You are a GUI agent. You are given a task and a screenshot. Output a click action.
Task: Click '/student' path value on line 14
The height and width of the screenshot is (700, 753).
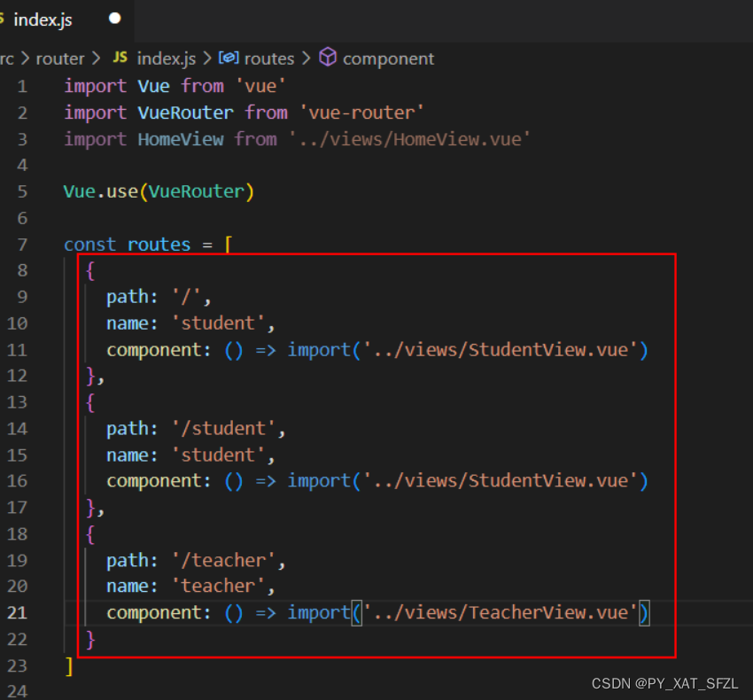coord(223,428)
